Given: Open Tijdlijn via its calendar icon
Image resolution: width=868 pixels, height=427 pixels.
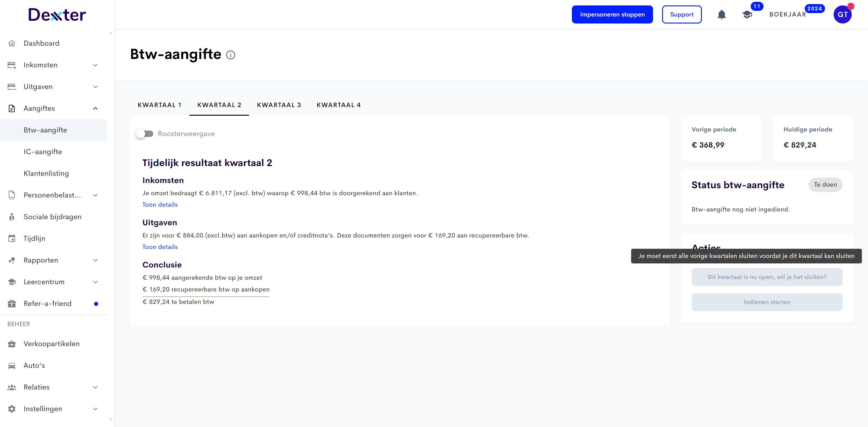Looking at the screenshot, I should coord(12,238).
